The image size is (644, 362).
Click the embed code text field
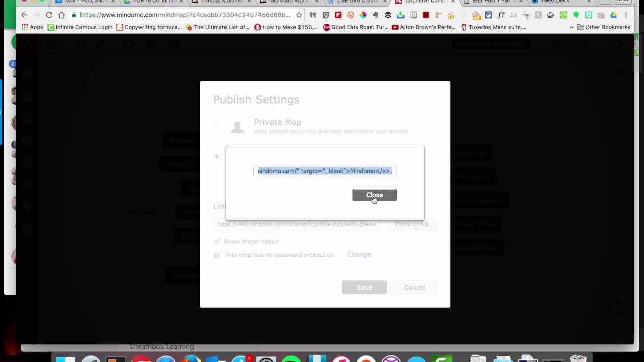click(325, 171)
